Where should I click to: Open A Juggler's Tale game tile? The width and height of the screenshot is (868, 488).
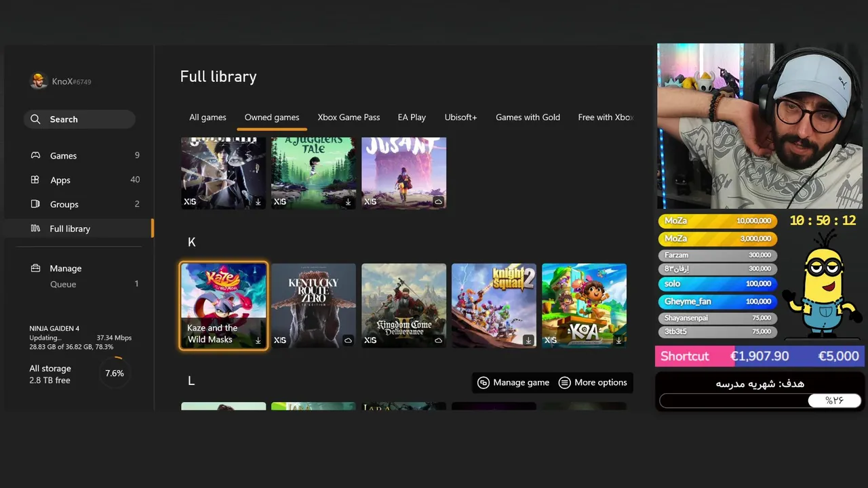313,173
